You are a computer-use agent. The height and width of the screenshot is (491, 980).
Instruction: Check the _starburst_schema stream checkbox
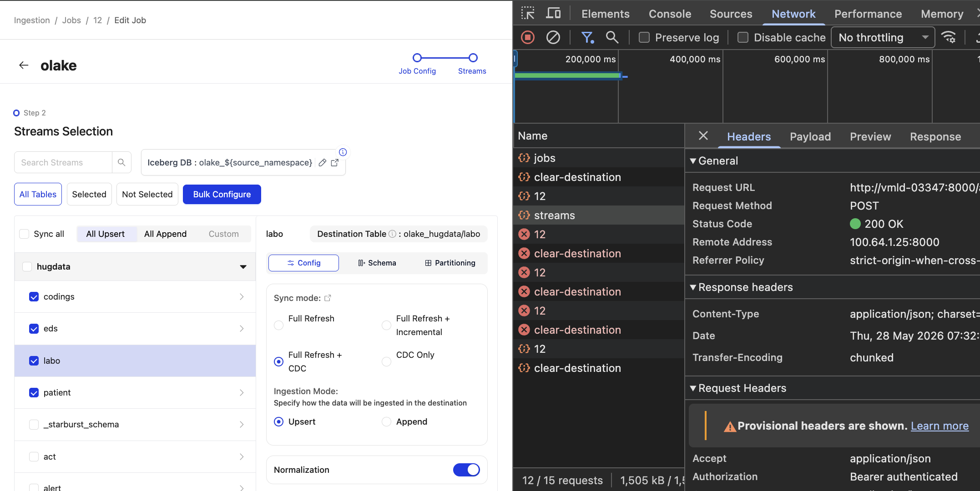pos(34,424)
